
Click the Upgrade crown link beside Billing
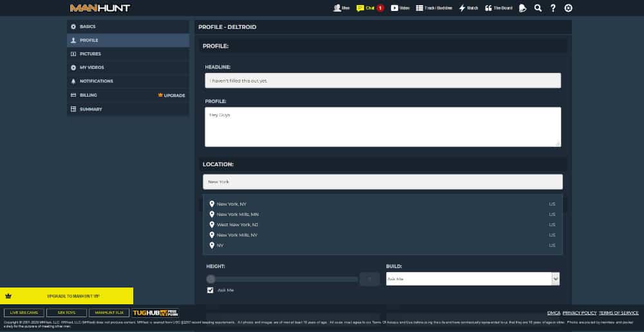pyautogui.click(x=171, y=95)
